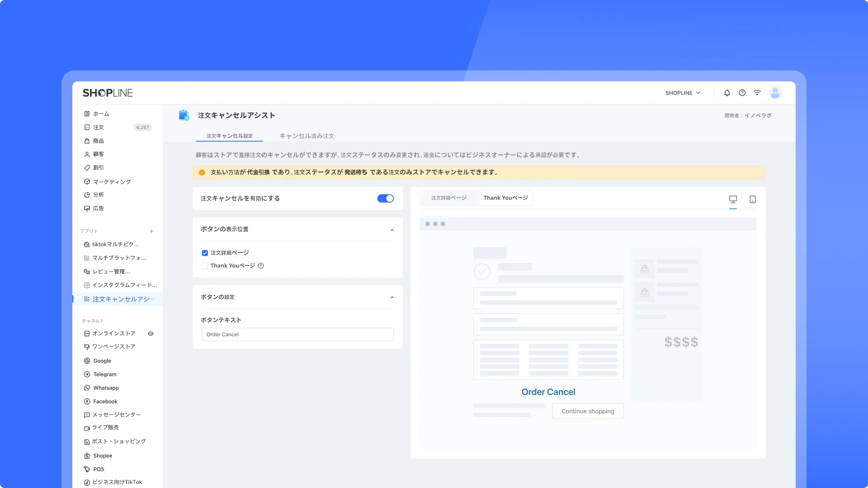The image size is (868, 488).
Task: Collapse the ボタンの設定 section
Action: pos(392,297)
